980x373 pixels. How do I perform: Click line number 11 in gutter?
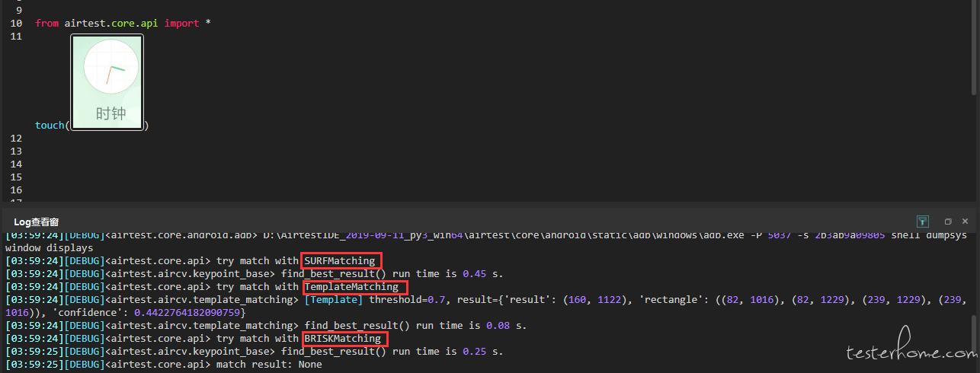[17, 36]
